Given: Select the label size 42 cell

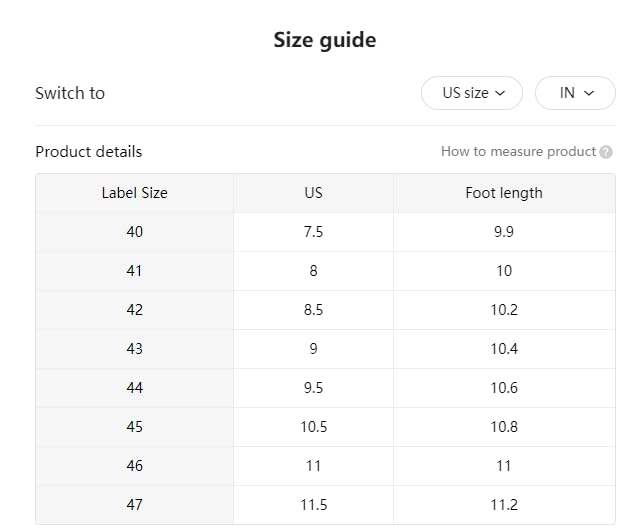Looking at the screenshot, I should (135, 310).
